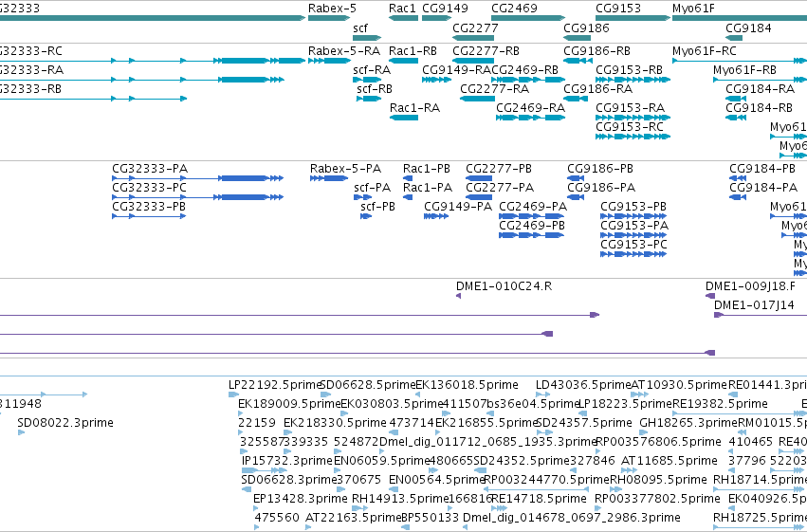Click BAC end DME1-009J18.F
The height and width of the screenshot is (532, 807).
pos(710,296)
